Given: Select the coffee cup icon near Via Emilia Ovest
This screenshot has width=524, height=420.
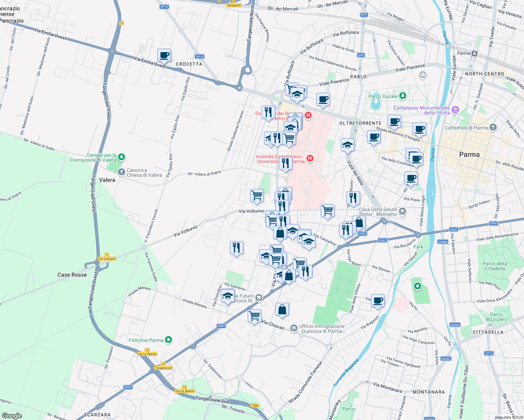Looking at the screenshot, I should (164, 55).
